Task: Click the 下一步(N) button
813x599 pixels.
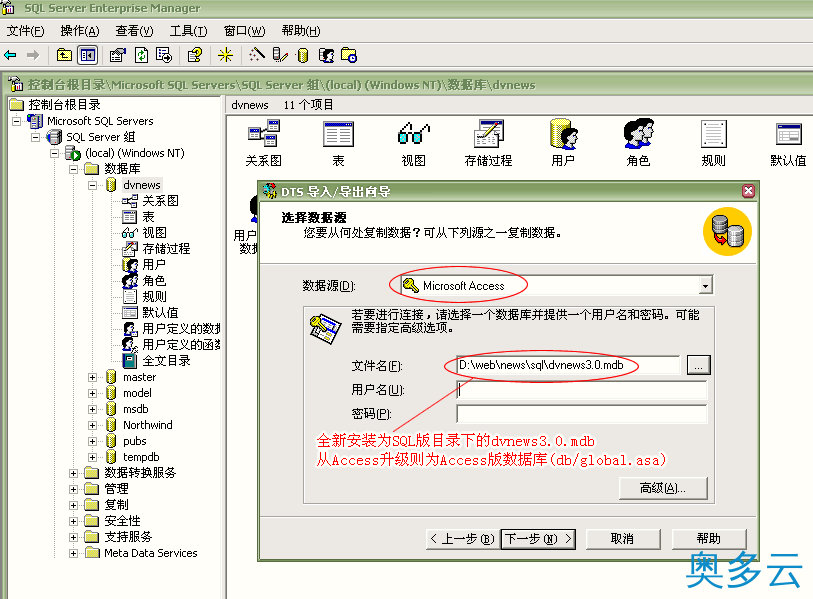Action: [538, 539]
